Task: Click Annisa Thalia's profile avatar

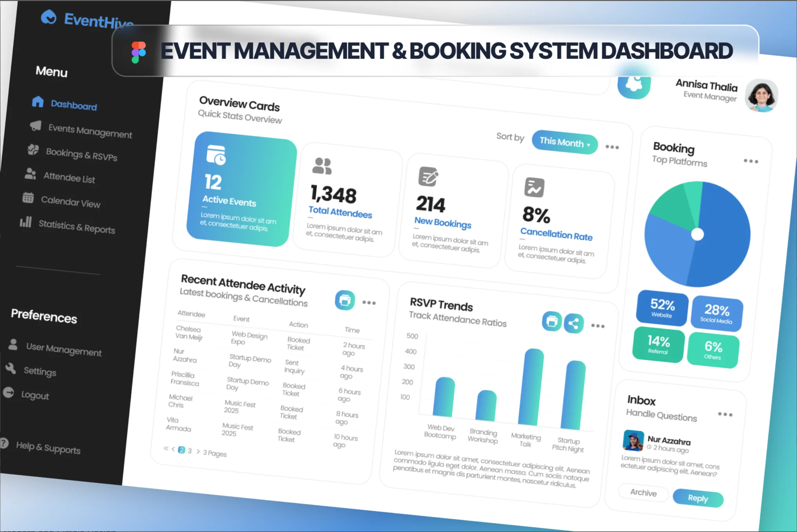Action: [x=761, y=96]
